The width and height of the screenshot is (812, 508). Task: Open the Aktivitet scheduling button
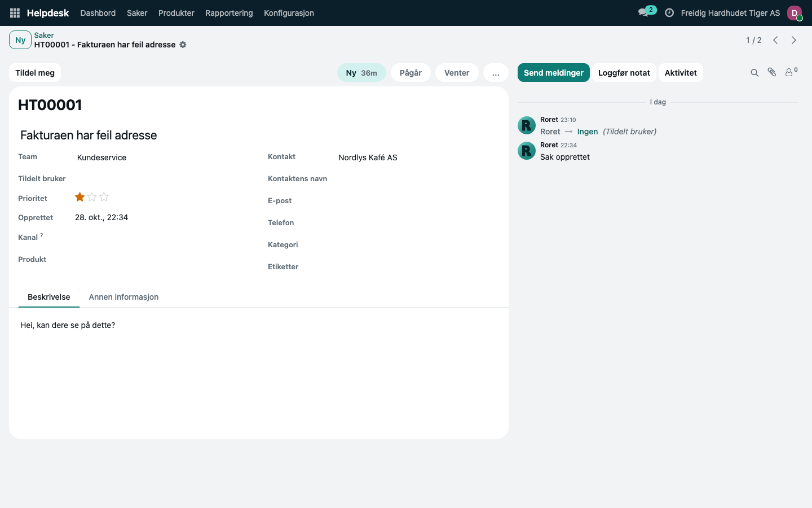(x=681, y=73)
